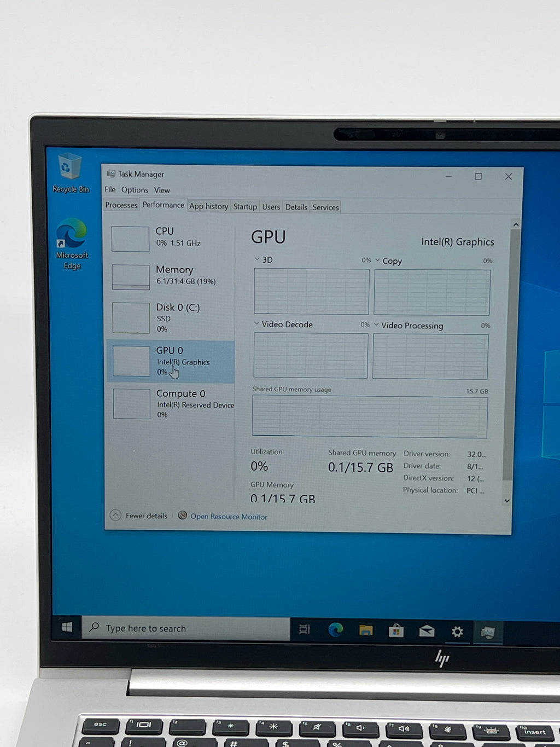Click the Type here to search box

click(x=186, y=628)
